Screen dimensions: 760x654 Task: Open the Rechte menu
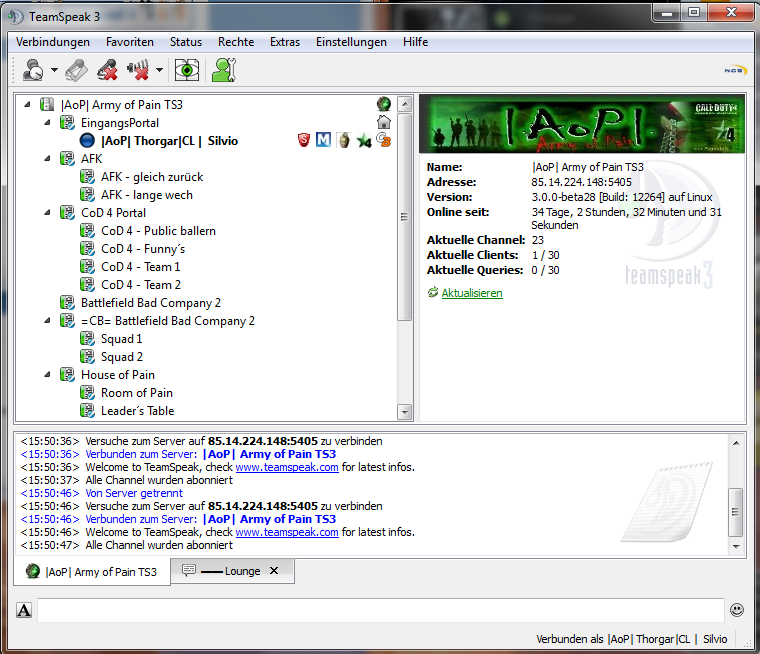pos(236,42)
